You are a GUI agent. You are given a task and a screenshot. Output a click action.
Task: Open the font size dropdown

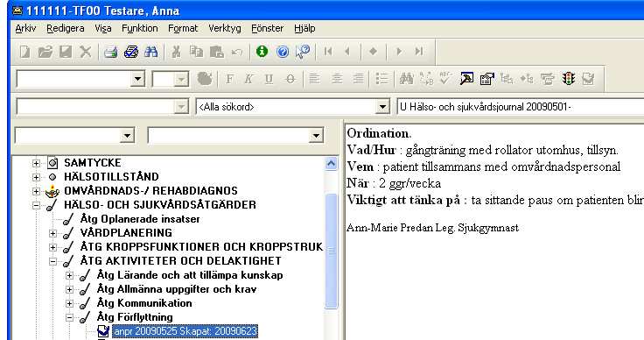(181, 80)
